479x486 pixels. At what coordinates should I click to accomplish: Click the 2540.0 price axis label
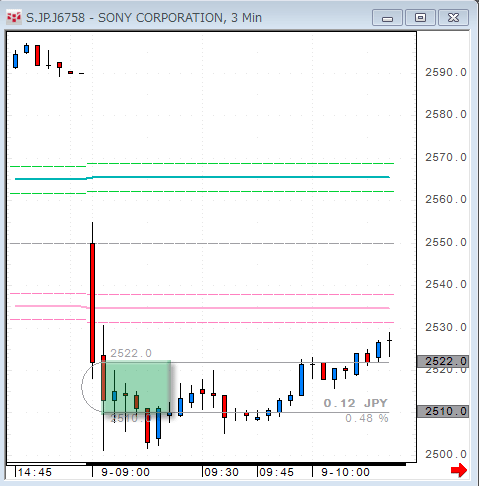coord(446,284)
